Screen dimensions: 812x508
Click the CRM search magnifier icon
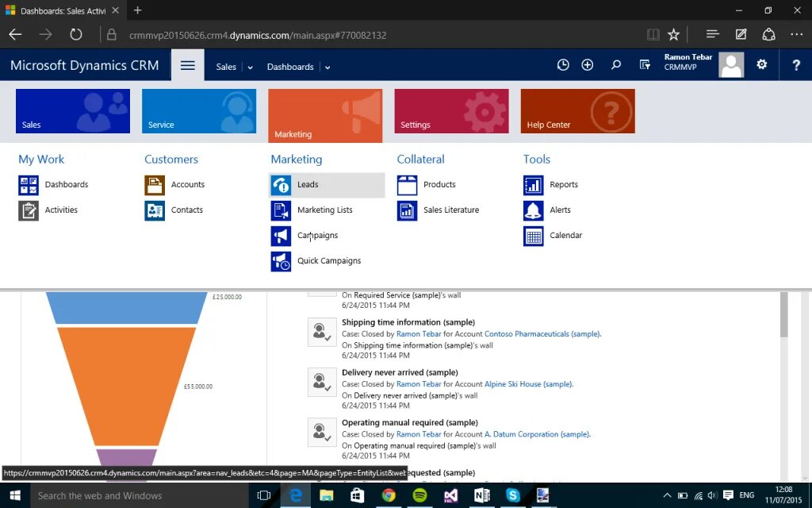(x=615, y=65)
